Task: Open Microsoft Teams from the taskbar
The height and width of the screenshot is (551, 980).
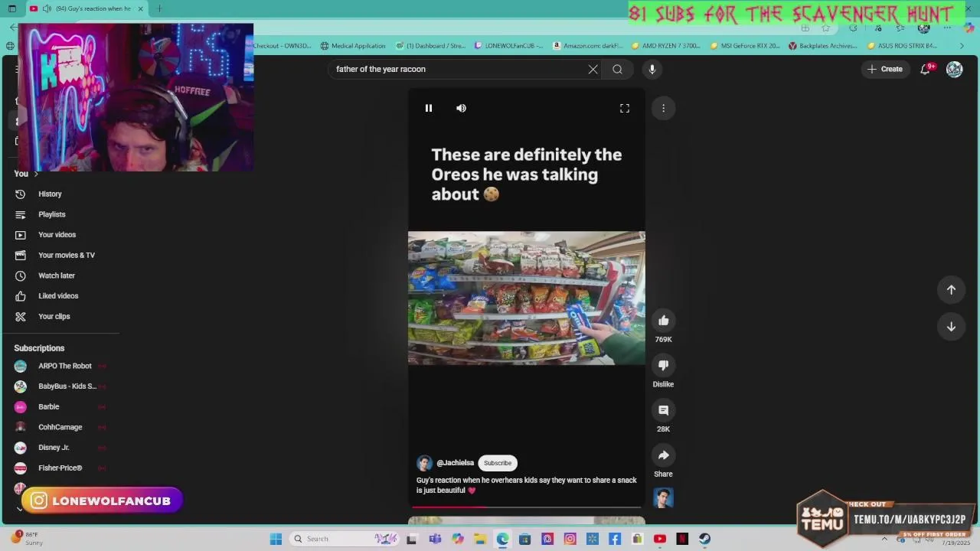Action: (435, 539)
